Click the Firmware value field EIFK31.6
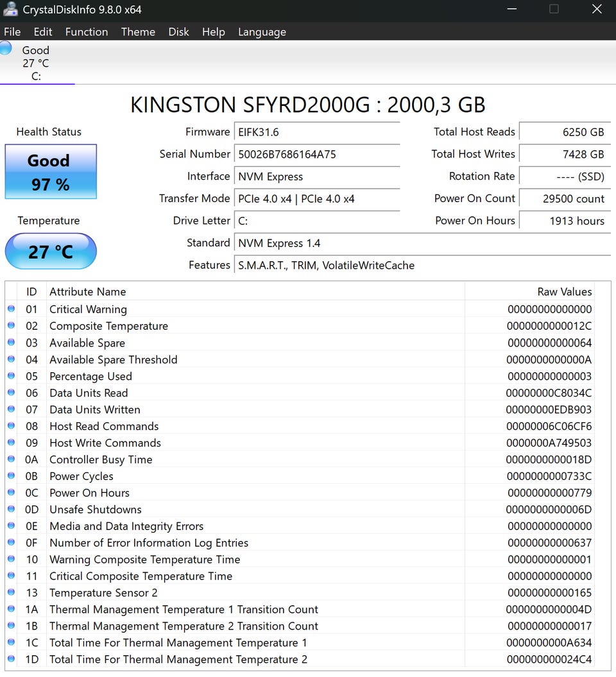The height and width of the screenshot is (677, 616). [317, 132]
